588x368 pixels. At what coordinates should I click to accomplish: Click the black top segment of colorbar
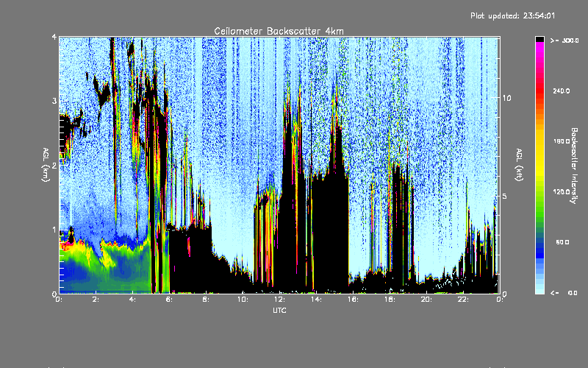click(539, 39)
